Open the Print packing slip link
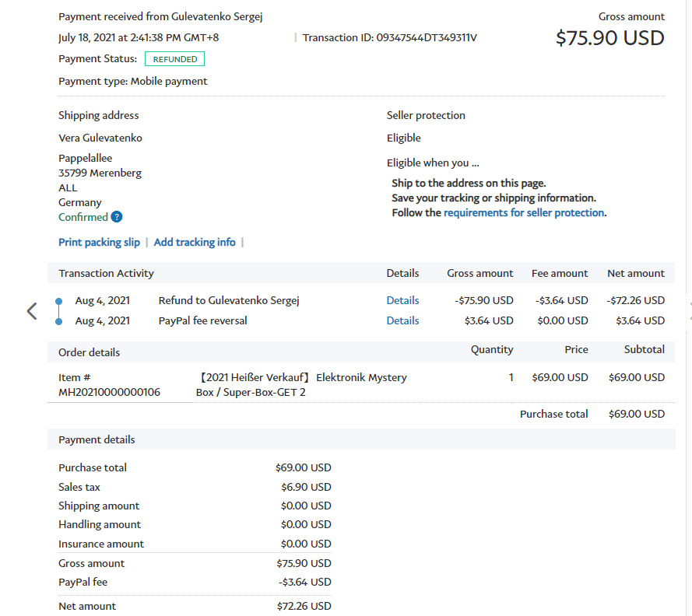Viewport: 692px width, 616px height. pos(99,242)
